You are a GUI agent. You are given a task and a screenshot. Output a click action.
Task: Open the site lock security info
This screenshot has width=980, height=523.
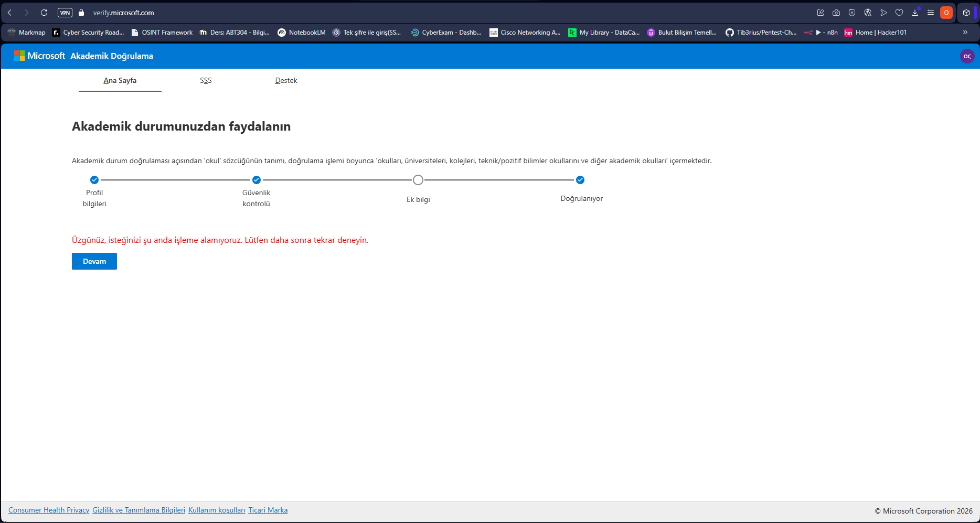click(81, 13)
